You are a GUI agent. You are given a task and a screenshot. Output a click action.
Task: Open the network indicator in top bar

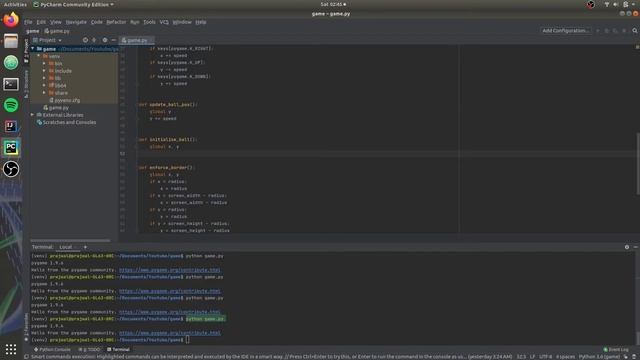607,4
